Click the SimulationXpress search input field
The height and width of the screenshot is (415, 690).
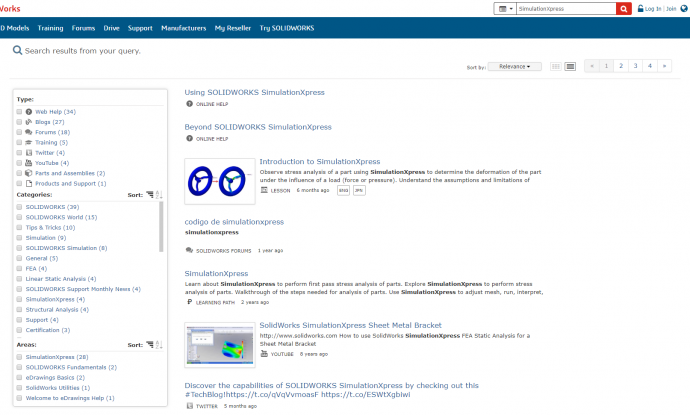(566, 9)
